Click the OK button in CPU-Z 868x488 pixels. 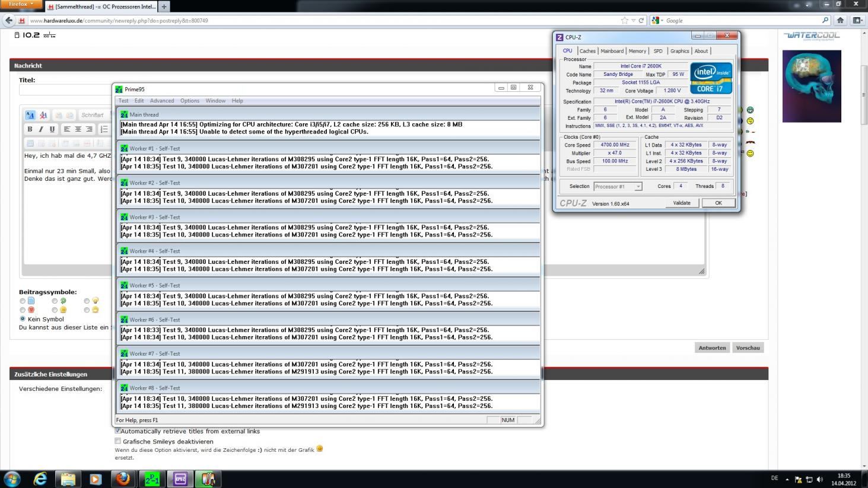[718, 203]
